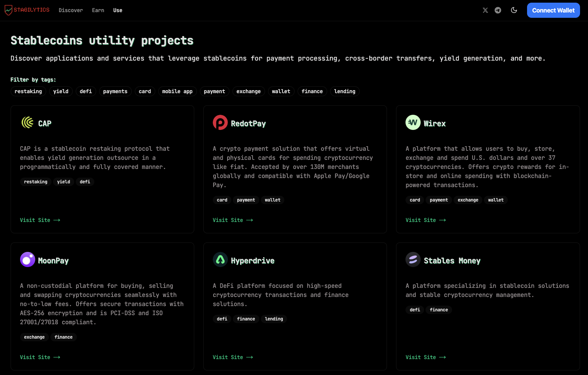Click the payment tag in Wirex card
This screenshot has height=375, width=588.
click(439, 200)
